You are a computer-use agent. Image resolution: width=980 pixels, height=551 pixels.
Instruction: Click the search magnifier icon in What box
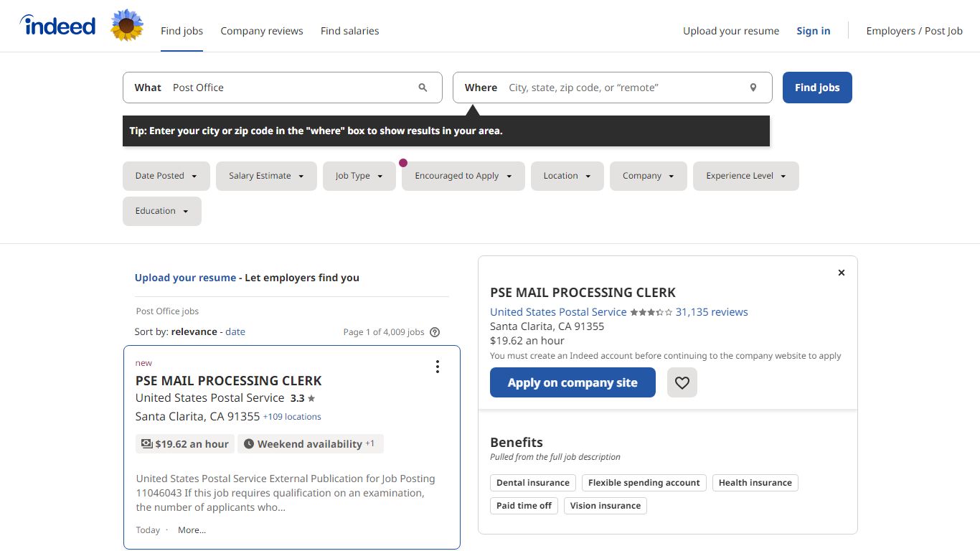423,88
